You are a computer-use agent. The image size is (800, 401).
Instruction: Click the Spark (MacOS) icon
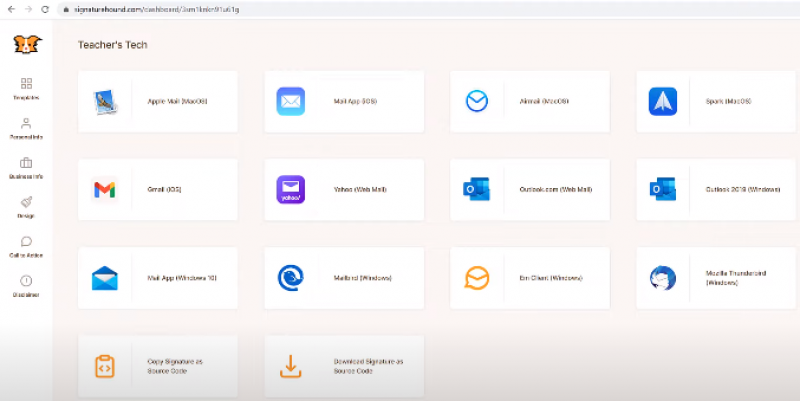coord(663,101)
